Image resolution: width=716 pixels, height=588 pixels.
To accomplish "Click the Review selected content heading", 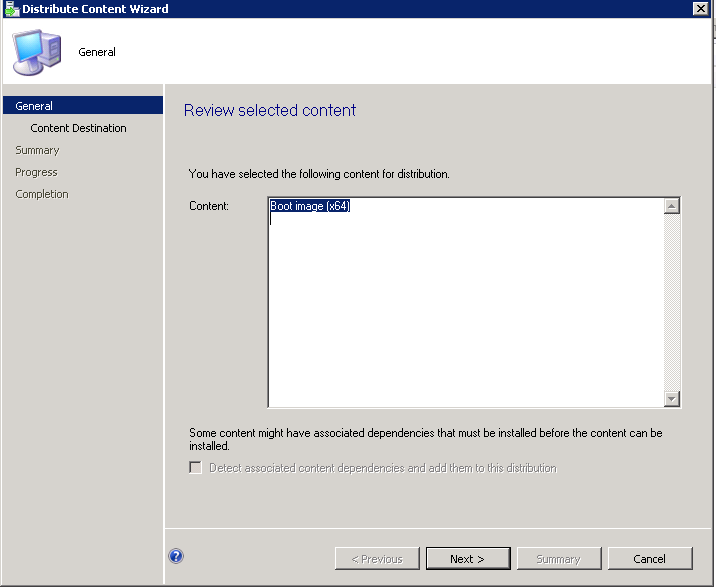I will click(270, 110).
